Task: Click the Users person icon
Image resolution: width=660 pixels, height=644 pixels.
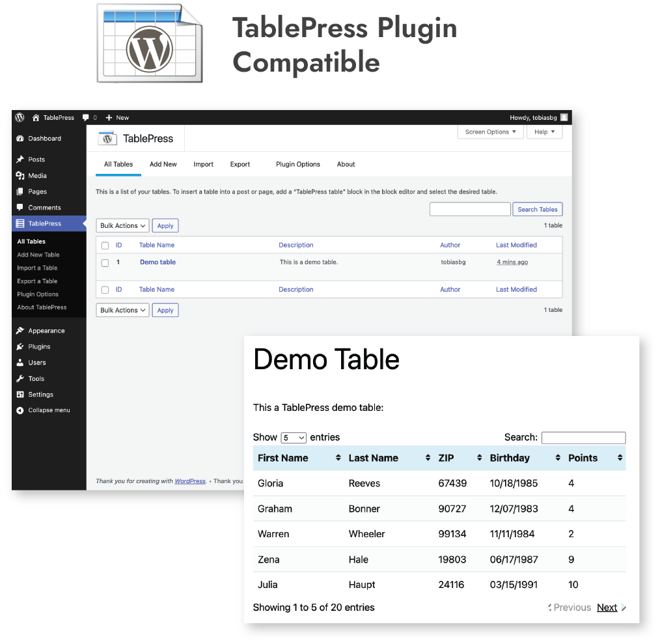Action: [x=20, y=363]
